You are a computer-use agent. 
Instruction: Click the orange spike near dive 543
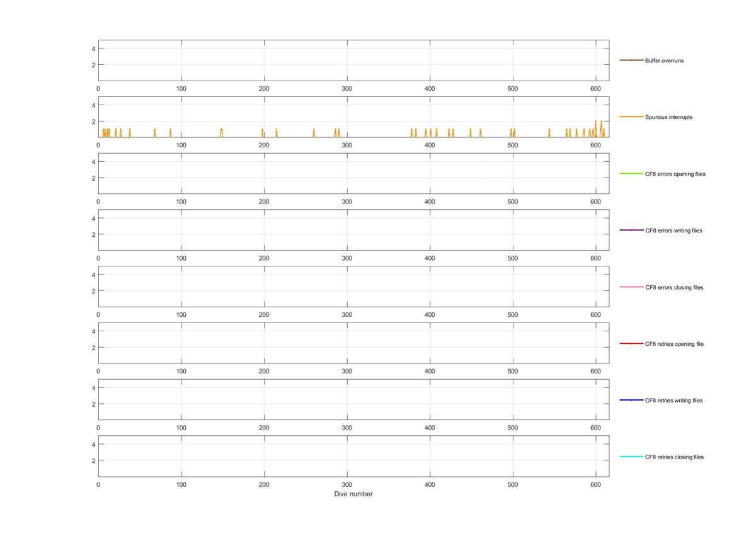coord(549,133)
